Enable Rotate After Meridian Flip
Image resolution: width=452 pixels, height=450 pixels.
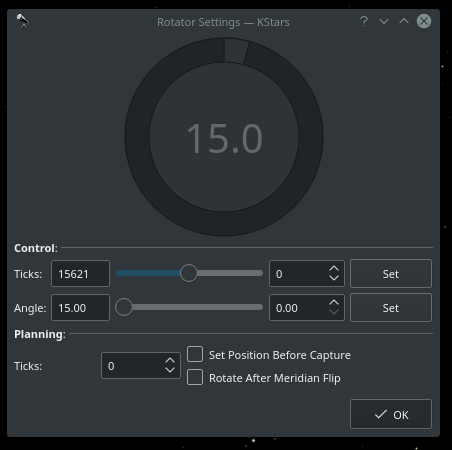click(195, 377)
